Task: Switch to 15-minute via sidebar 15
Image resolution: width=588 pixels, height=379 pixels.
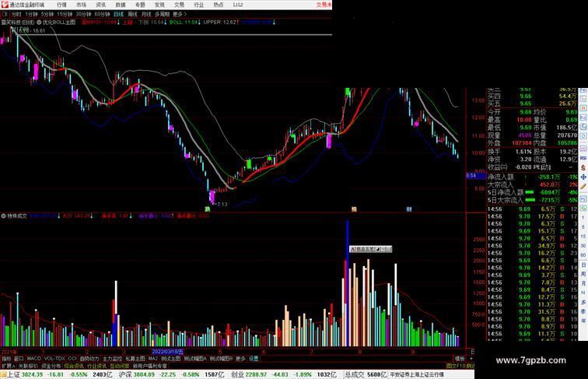Action: pos(583,237)
